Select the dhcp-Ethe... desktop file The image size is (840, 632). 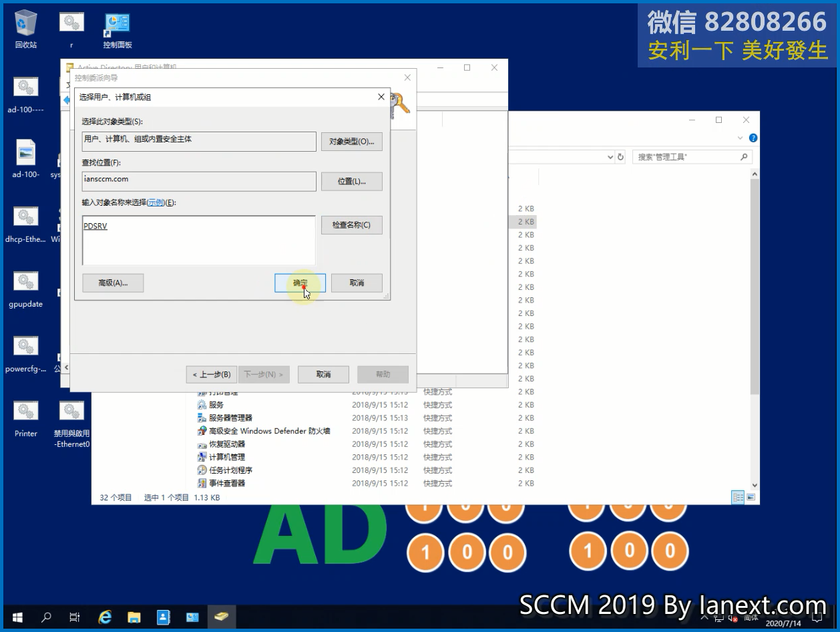coord(25,224)
